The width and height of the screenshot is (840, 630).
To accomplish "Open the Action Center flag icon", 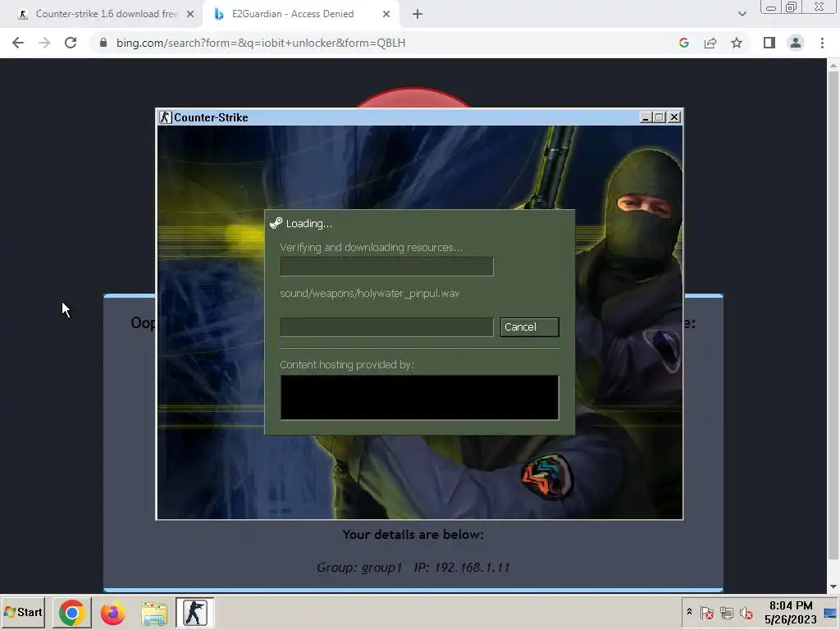I will (x=706, y=613).
